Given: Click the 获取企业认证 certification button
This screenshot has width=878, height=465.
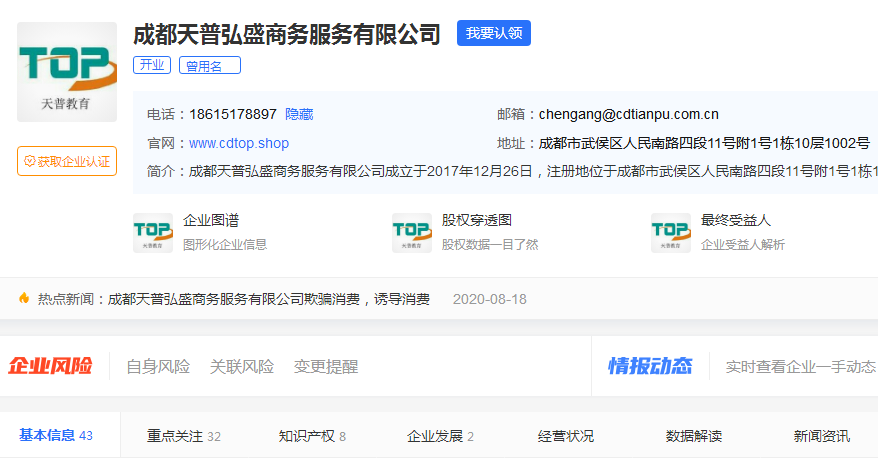Looking at the screenshot, I should click(67, 161).
